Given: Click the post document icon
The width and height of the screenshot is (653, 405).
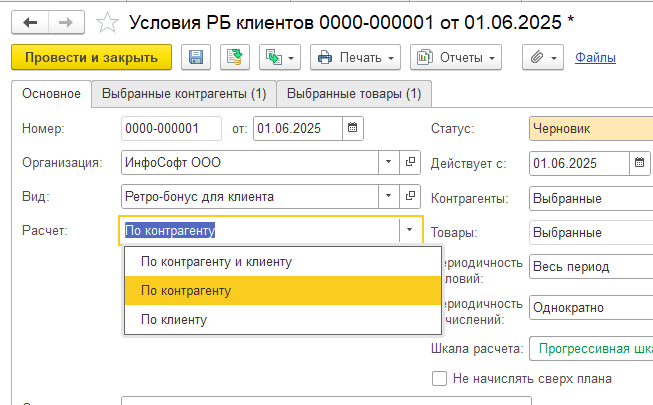Looking at the screenshot, I should [x=234, y=58].
